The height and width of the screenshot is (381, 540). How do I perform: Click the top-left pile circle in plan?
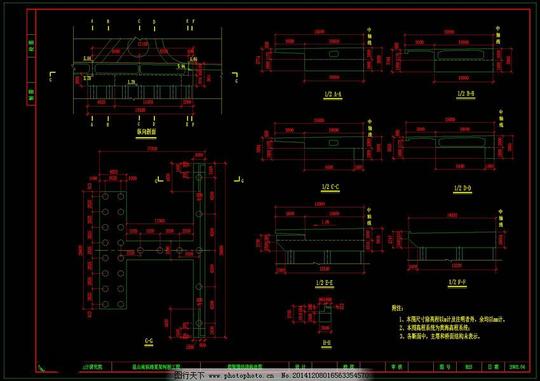(x=105, y=196)
